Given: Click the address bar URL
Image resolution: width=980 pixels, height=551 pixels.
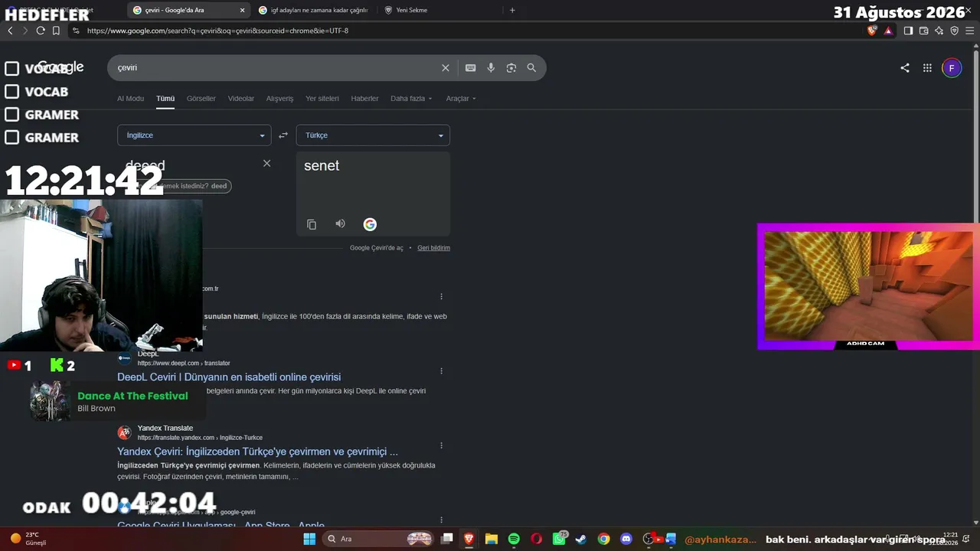Looking at the screenshot, I should click(x=217, y=31).
